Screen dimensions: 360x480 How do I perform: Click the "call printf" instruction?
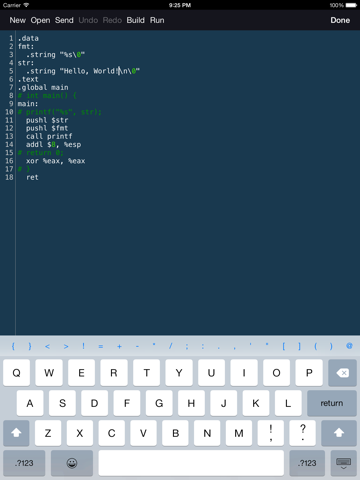tap(49, 136)
